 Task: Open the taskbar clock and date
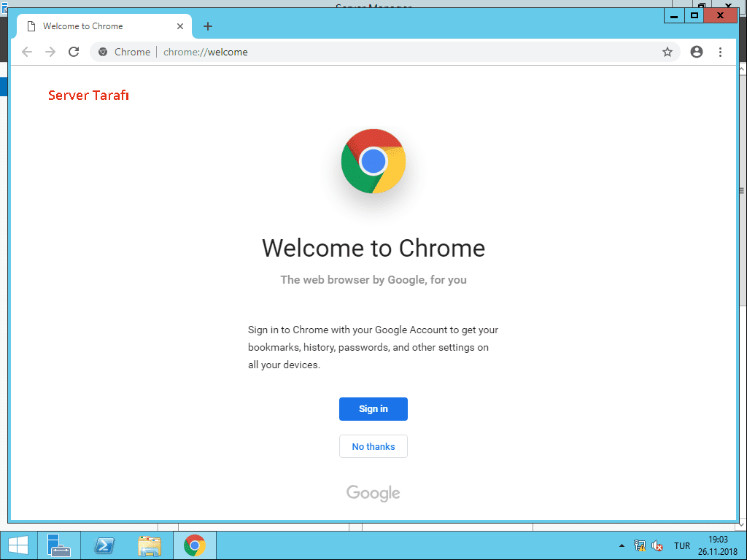tap(718, 545)
